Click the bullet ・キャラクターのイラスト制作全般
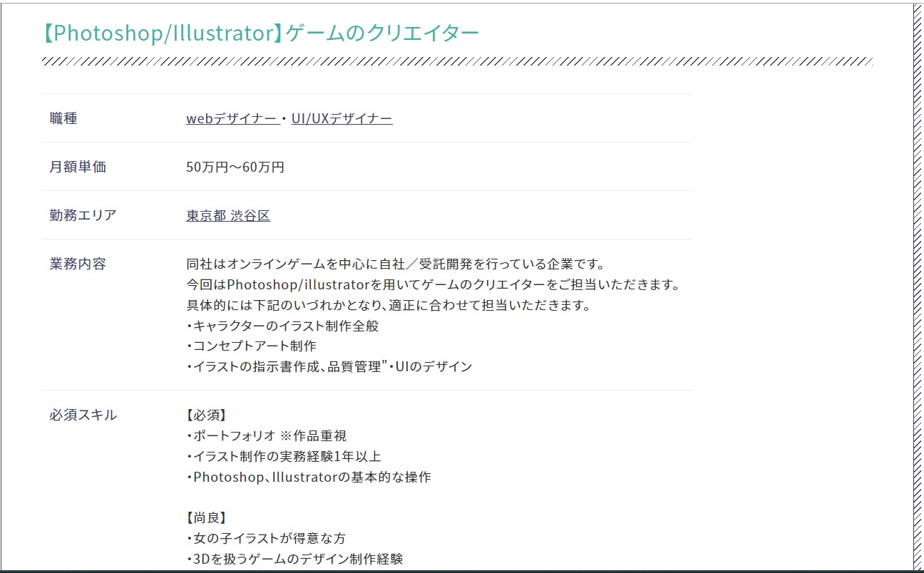The image size is (924, 573). [282, 326]
